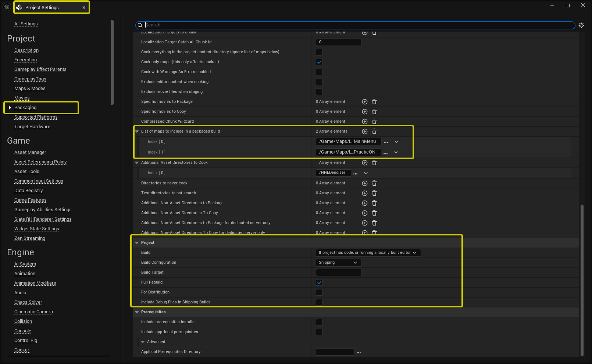Add element to Additional Asset Directories to Cook
The height and width of the screenshot is (364, 592).
[x=364, y=163]
